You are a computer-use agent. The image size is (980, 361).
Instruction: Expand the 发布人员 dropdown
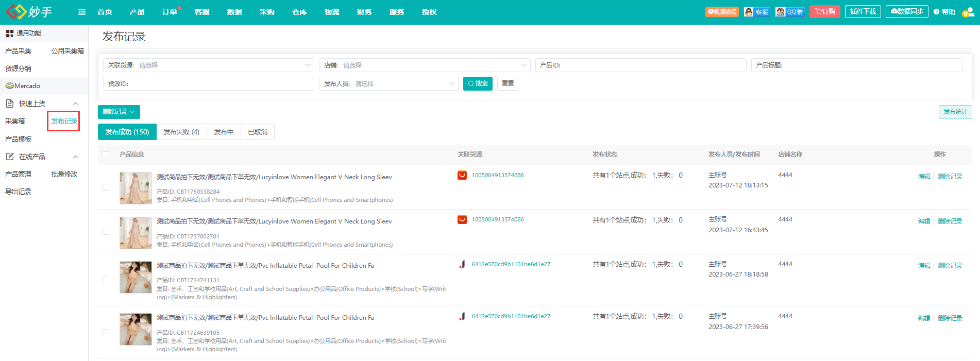tap(388, 84)
